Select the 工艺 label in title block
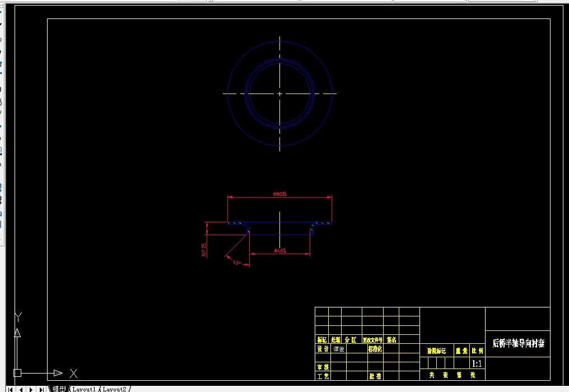Image resolution: width=569 pixels, height=392 pixels. (x=323, y=376)
